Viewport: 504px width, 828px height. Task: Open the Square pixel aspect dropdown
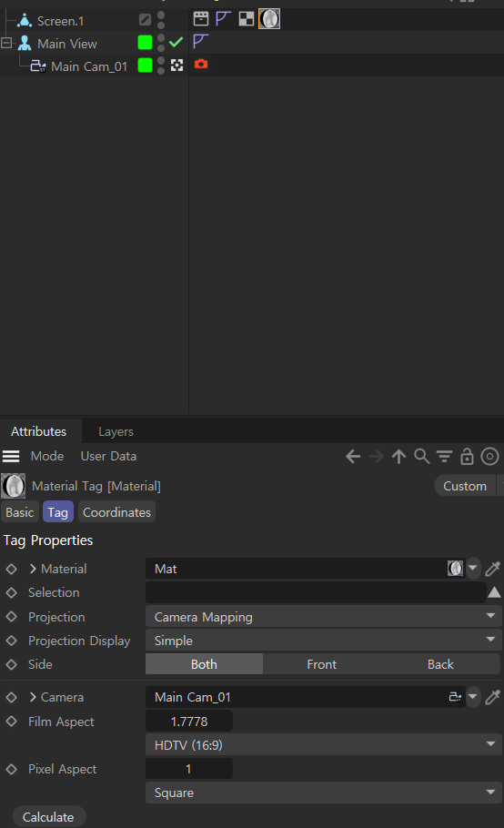[324, 793]
